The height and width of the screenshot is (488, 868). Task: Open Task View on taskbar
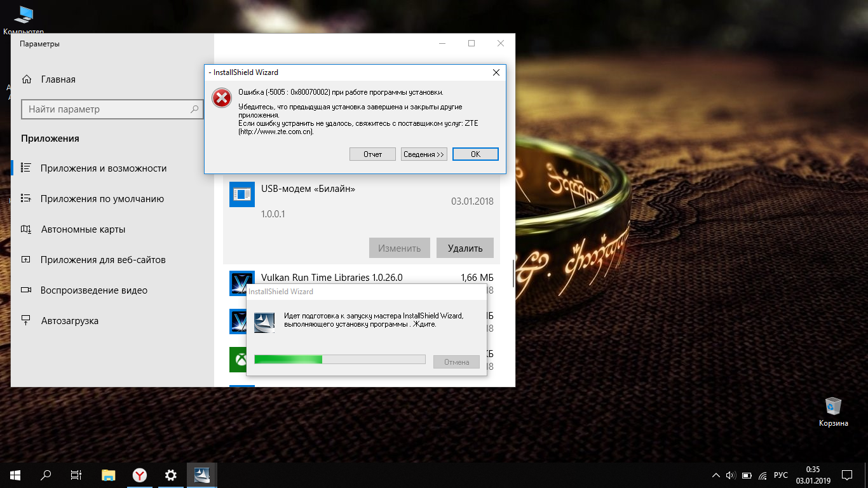(x=76, y=475)
